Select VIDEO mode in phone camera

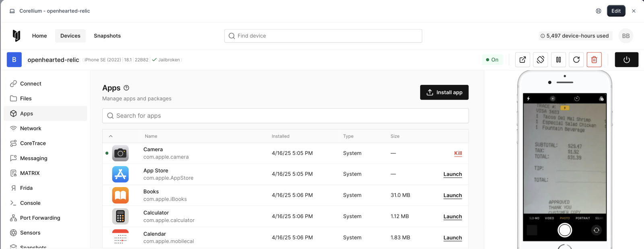[549, 218]
